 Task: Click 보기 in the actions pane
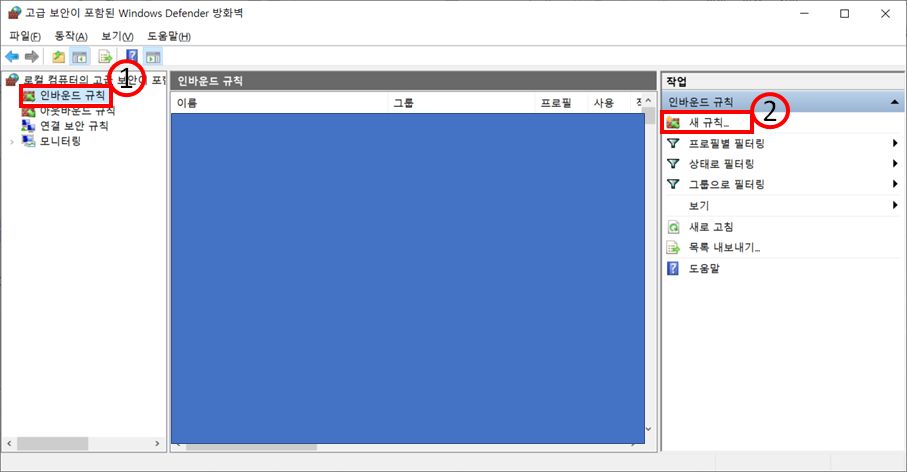[x=699, y=205]
